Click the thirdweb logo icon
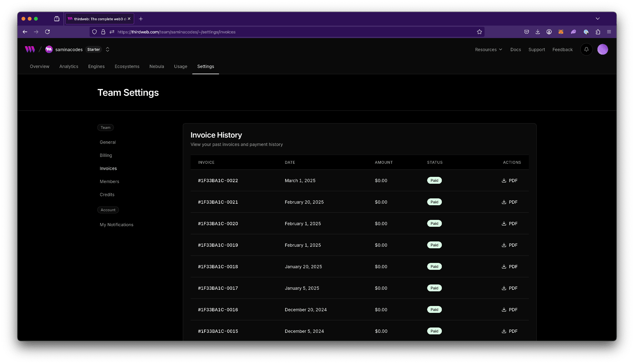The height and width of the screenshot is (364, 634). [30, 49]
